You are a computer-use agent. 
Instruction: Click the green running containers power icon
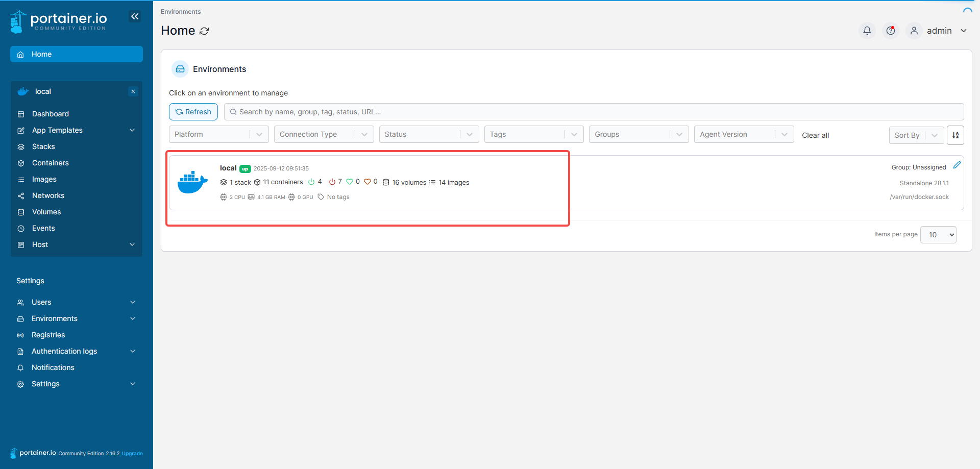[x=311, y=182]
